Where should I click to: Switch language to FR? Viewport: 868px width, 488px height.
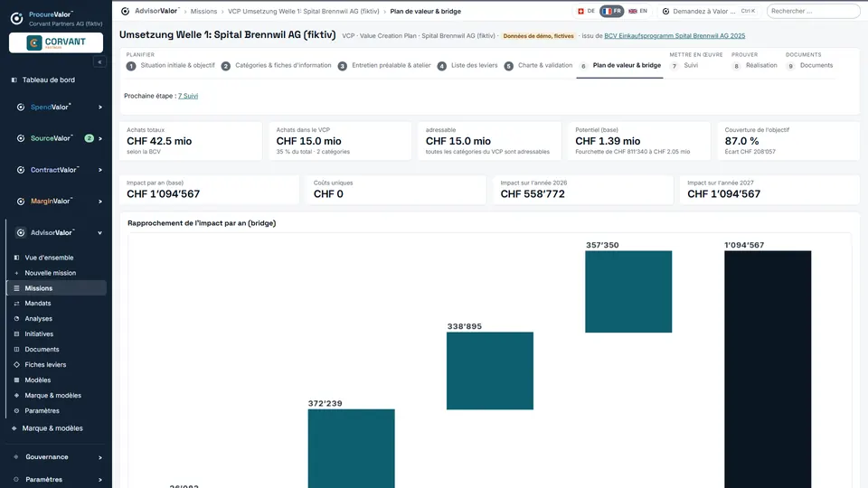pos(612,11)
